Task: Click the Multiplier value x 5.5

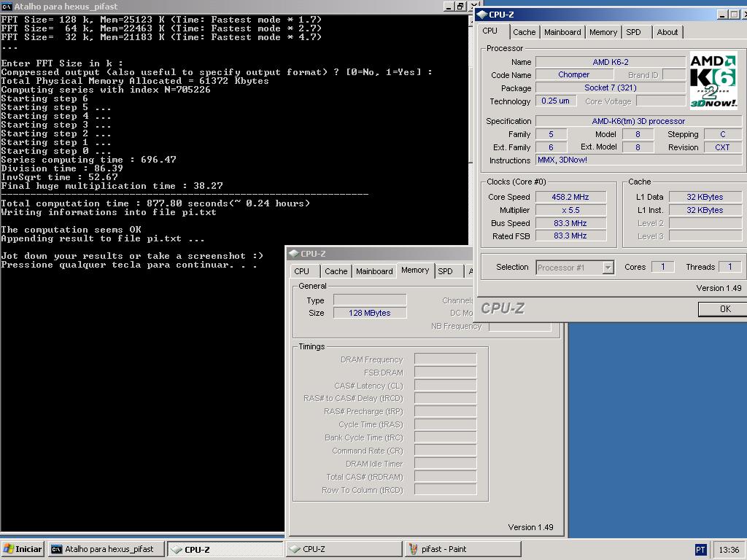Action: coord(570,210)
